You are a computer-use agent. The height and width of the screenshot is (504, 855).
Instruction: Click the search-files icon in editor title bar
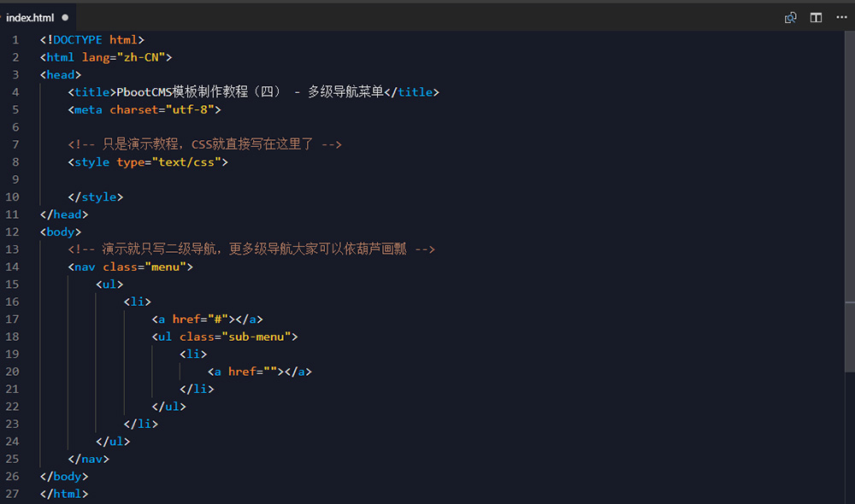click(791, 17)
